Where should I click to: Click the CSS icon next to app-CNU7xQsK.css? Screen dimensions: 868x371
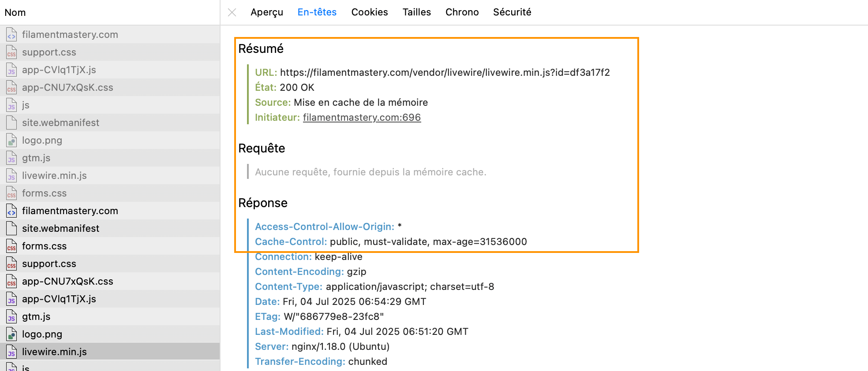(11, 87)
